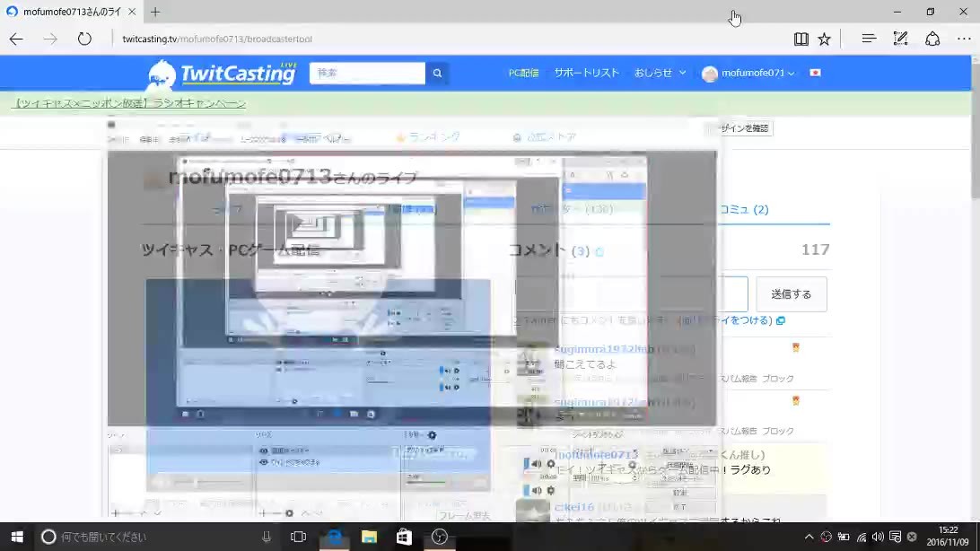Open the taskbar clock and calendar
The width and height of the screenshot is (980, 551).
click(x=948, y=537)
